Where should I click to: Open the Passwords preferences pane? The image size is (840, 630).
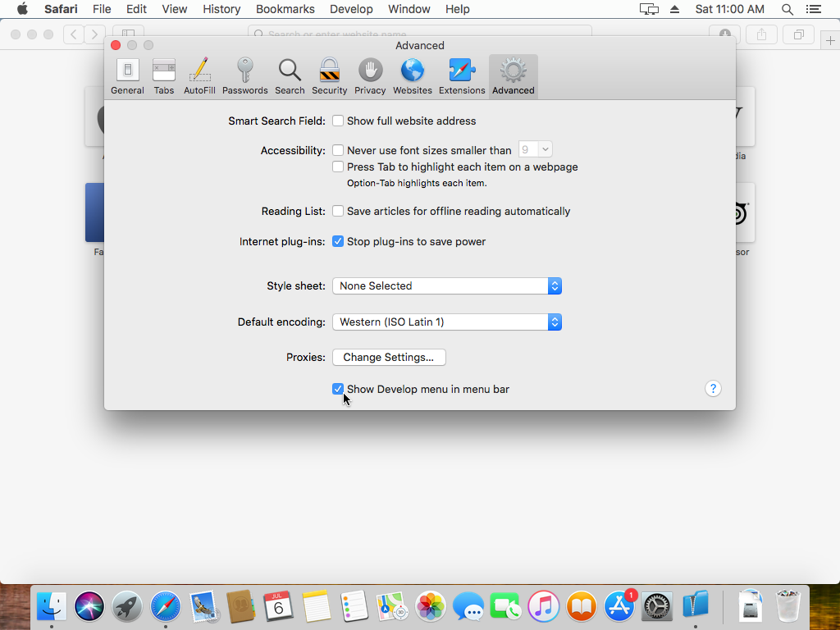(x=244, y=76)
